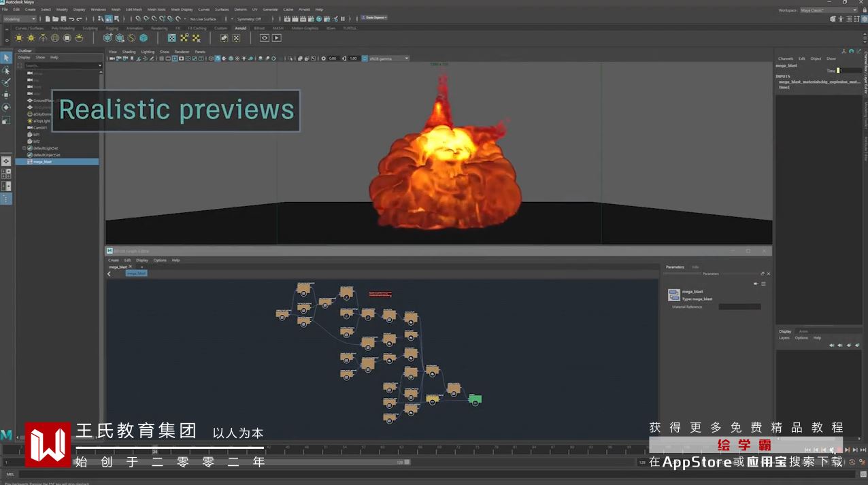The width and height of the screenshot is (868, 485).
Task: Open the No Live Surface field dropdown
Action: click(203, 19)
